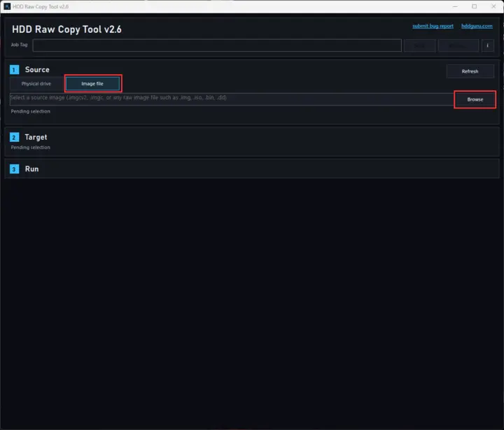Open the submit bug report link
Screen dimensions: 504x430
click(x=433, y=26)
